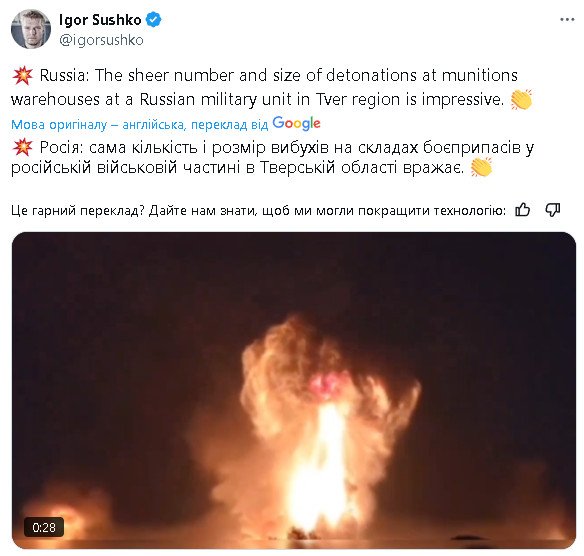Click the Ukrainian translated tweet text
This screenshot has width=584, height=556.
point(273,158)
